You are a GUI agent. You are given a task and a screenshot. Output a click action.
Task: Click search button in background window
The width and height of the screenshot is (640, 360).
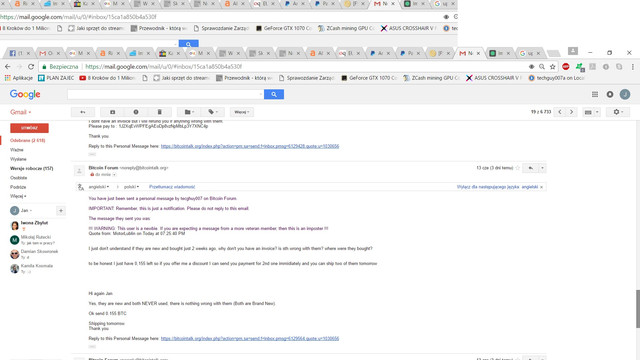(189, 44)
